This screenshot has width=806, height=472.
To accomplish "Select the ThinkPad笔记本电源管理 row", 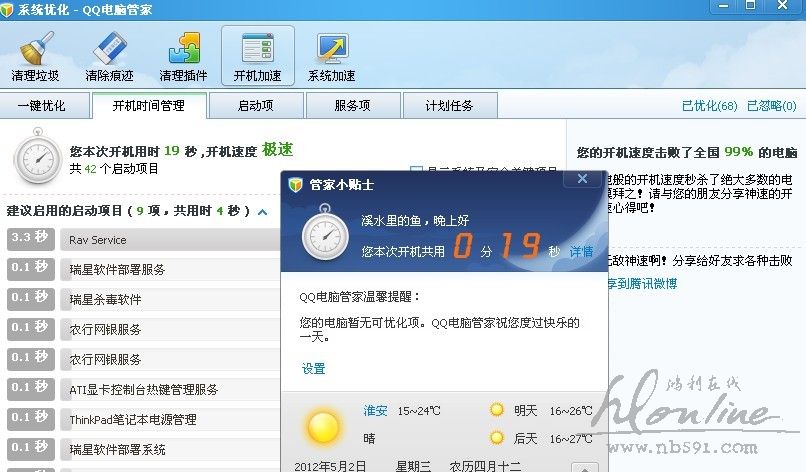I will click(x=170, y=420).
